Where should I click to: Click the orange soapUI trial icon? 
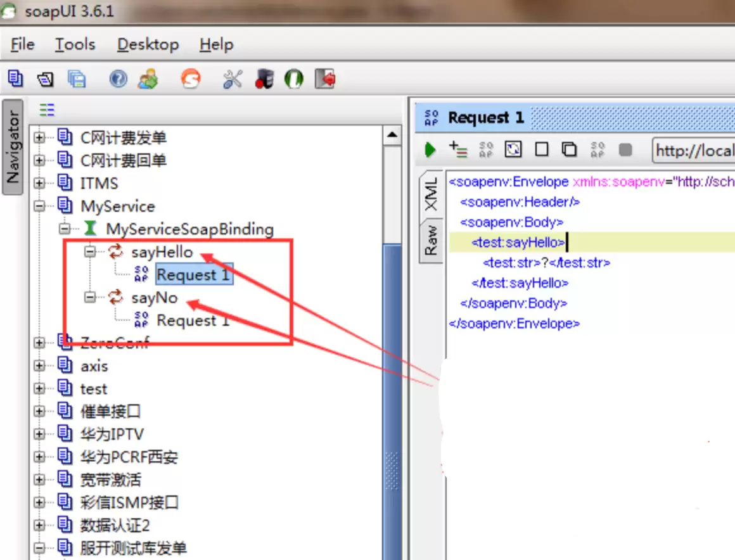tap(191, 79)
